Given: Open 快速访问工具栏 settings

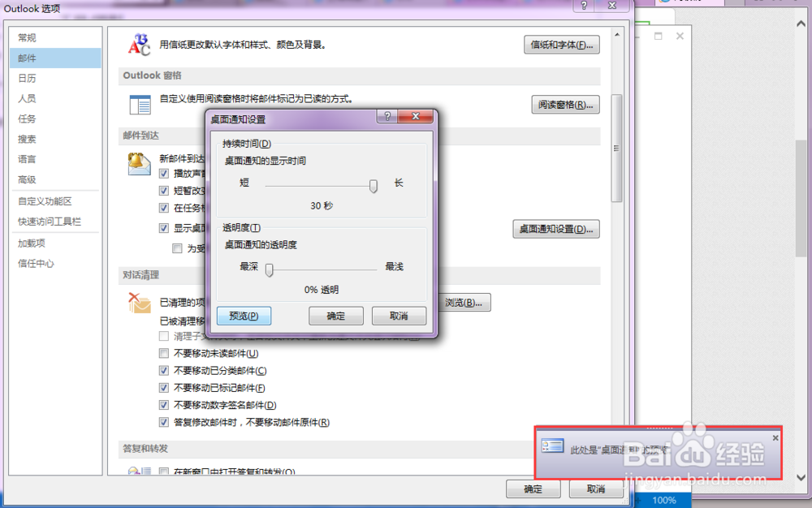Looking at the screenshot, I should (55, 222).
